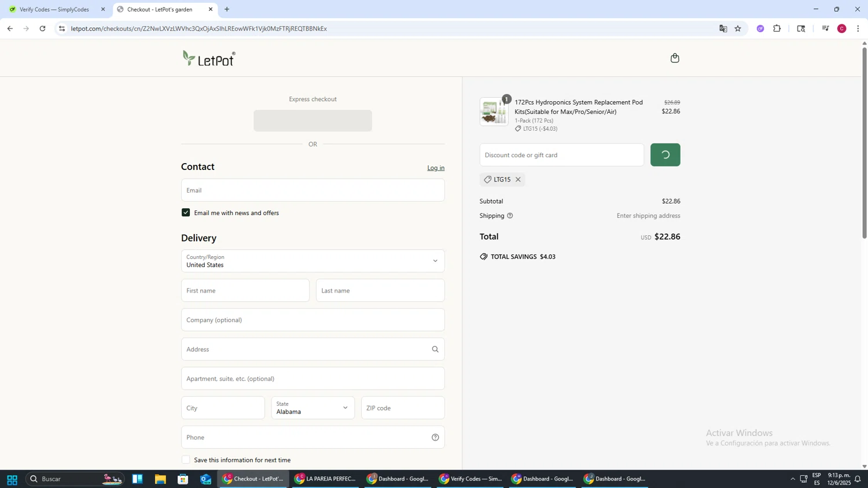
Task: Close the Verify Codes SimplyCodes tab
Action: 103,9
